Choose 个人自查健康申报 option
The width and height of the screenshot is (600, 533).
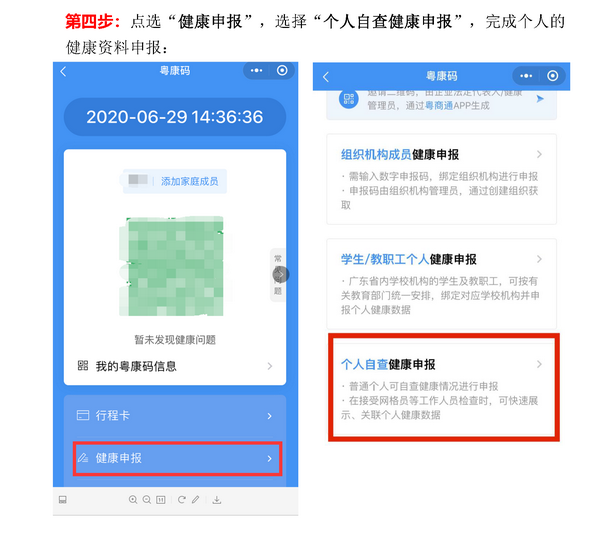[x=443, y=387]
